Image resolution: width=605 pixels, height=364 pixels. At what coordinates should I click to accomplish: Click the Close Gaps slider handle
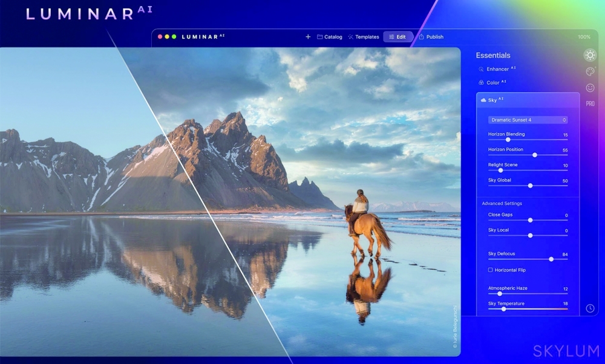click(530, 220)
